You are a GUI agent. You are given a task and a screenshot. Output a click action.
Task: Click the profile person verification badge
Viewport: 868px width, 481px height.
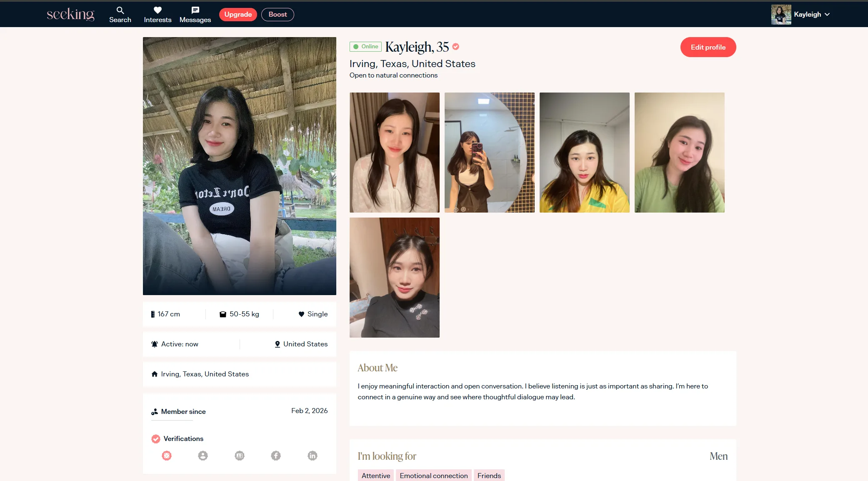(203, 456)
